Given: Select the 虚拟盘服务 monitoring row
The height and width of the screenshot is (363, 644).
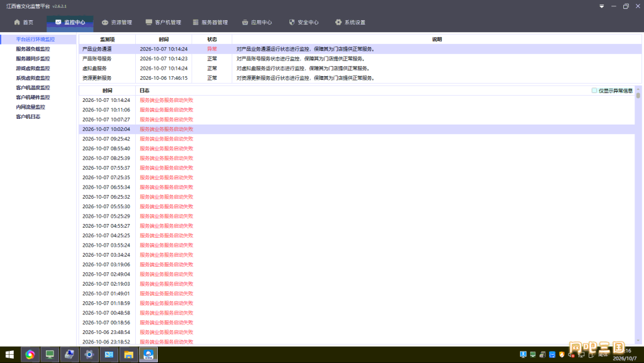Looking at the screenshot, I should 360,68.
